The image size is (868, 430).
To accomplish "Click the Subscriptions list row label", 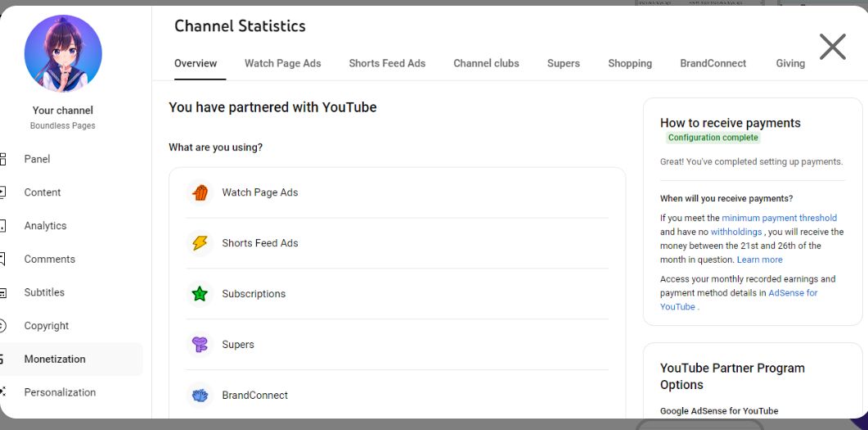I will (254, 294).
